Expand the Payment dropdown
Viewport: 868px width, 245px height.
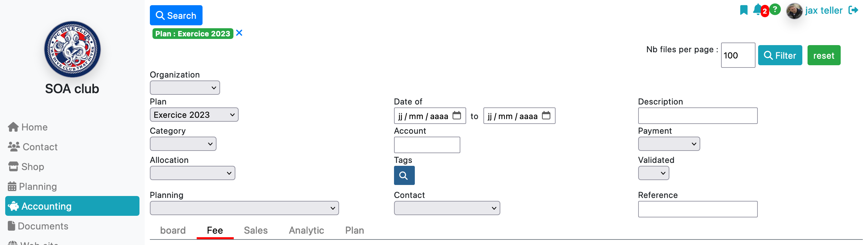669,144
